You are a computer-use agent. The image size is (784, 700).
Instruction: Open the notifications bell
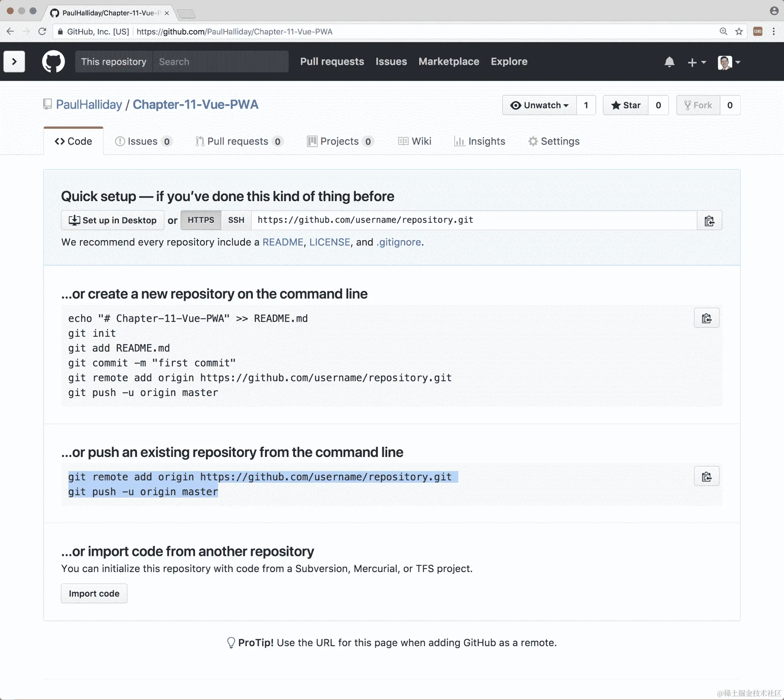tap(669, 62)
